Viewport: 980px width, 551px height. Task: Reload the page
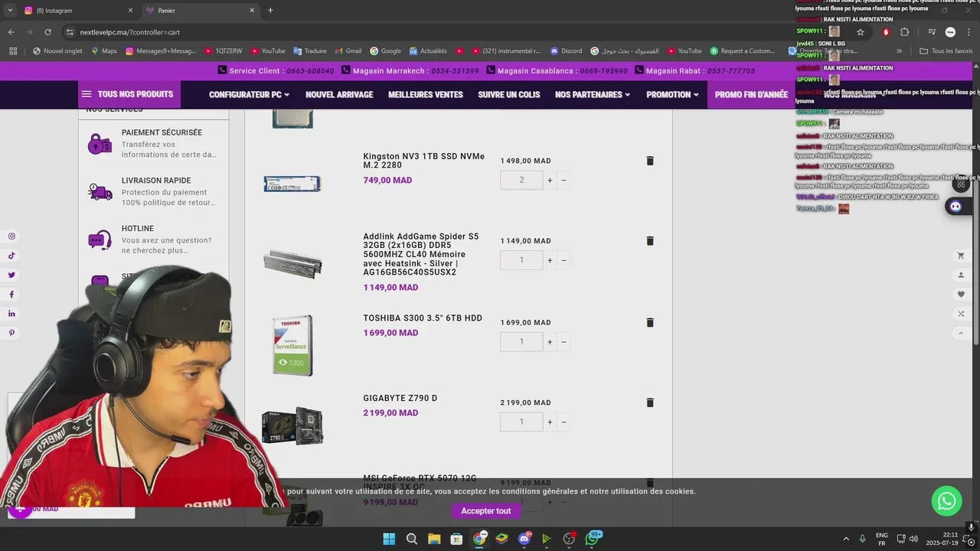(47, 32)
